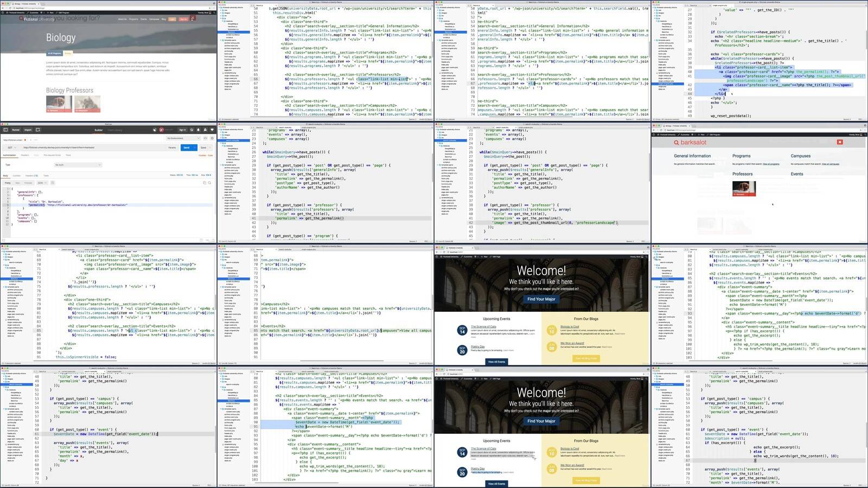Switch the response view to Pretty

pos(8,183)
